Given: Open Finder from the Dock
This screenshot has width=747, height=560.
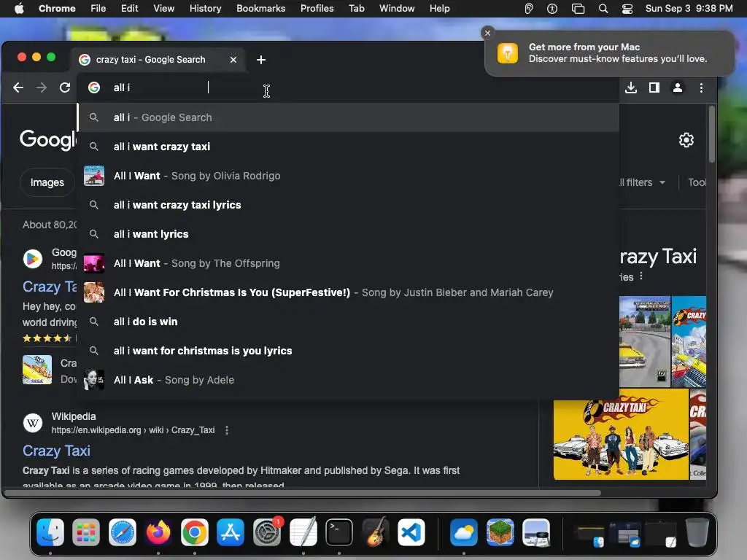Looking at the screenshot, I should point(50,532).
